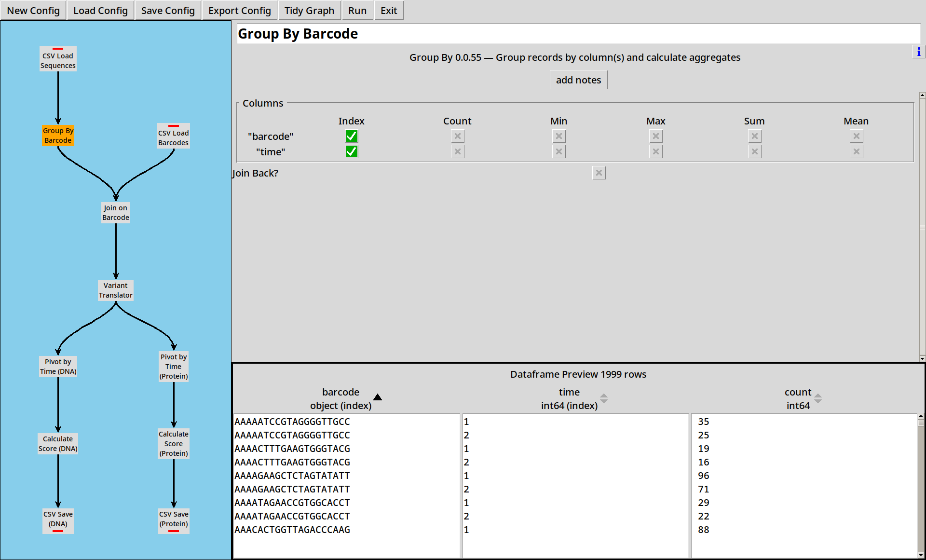The width and height of the screenshot is (926, 560).
Task: Enable Sum for the barcode column
Action: coord(755,137)
